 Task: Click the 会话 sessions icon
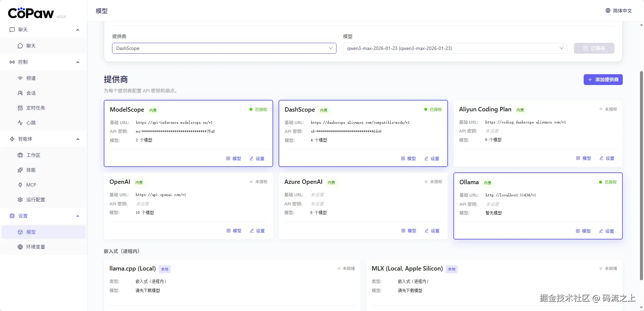click(20, 93)
